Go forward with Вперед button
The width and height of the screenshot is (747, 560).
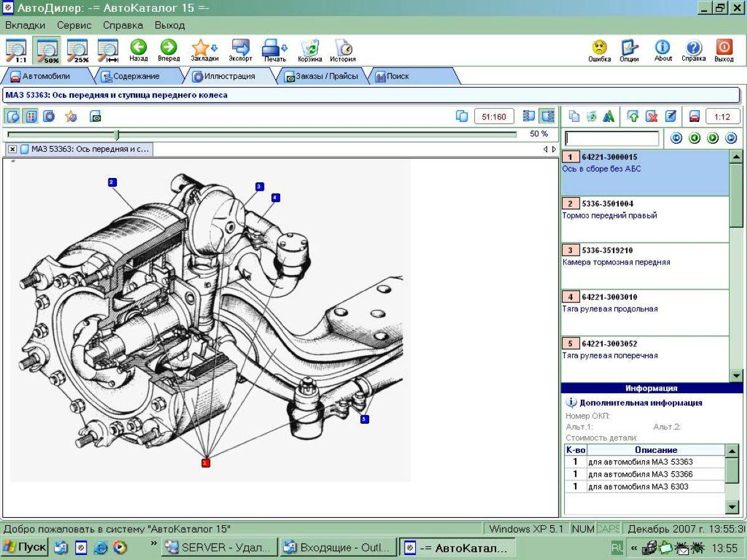coord(169,50)
